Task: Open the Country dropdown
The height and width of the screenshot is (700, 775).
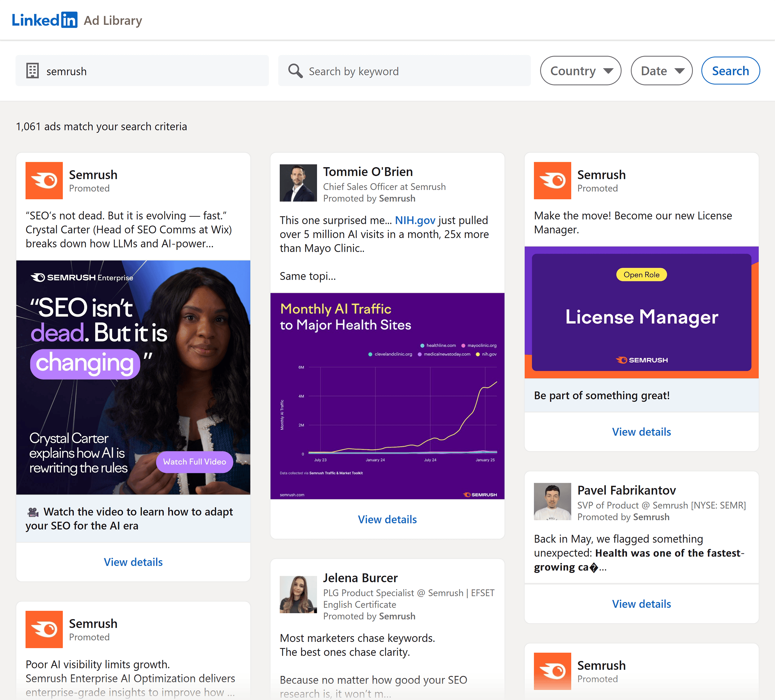Action: (x=581, y=71)
